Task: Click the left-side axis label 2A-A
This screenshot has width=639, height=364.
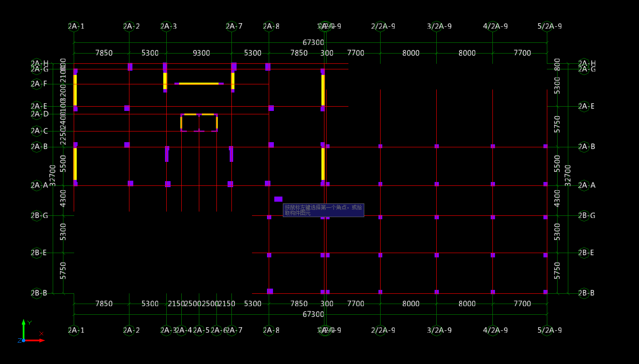Action: (39, 185)
